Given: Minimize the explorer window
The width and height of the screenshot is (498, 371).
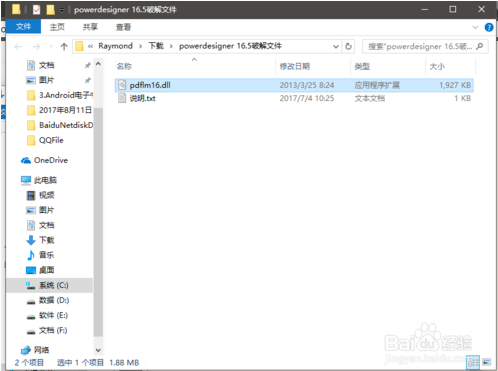Looking at the screenshot, I should tap(424, 10).
